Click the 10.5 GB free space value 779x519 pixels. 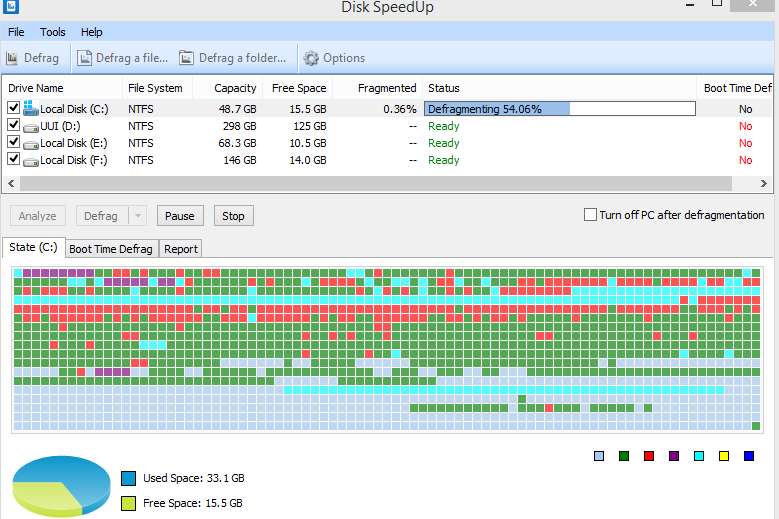[308, 143]
